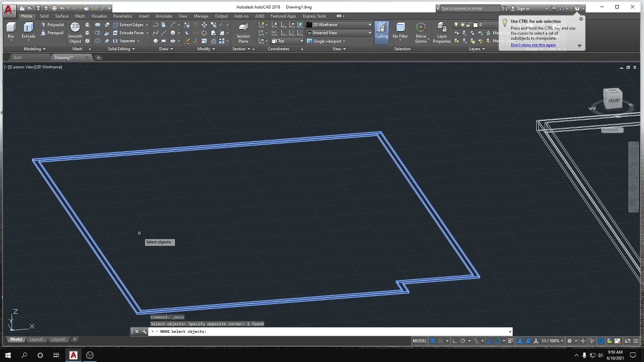This screenshot has height=362, width=644.
Task: Use the Presspull tool
Action: tap(52, 33)
